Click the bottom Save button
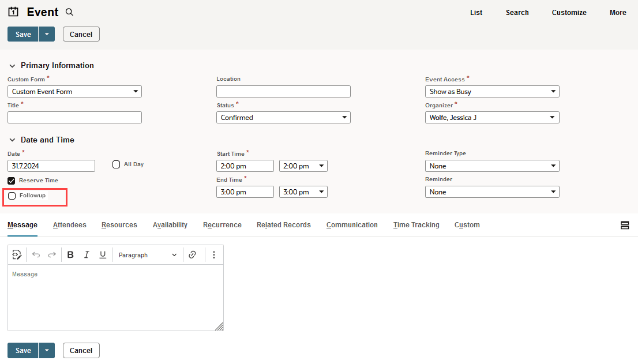The height and width of the screenshot is (364, 638). 23,350
